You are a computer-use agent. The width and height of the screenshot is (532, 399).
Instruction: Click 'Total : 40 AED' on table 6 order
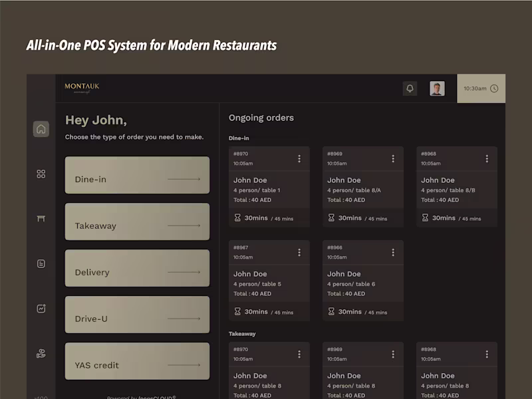[346, 293]
